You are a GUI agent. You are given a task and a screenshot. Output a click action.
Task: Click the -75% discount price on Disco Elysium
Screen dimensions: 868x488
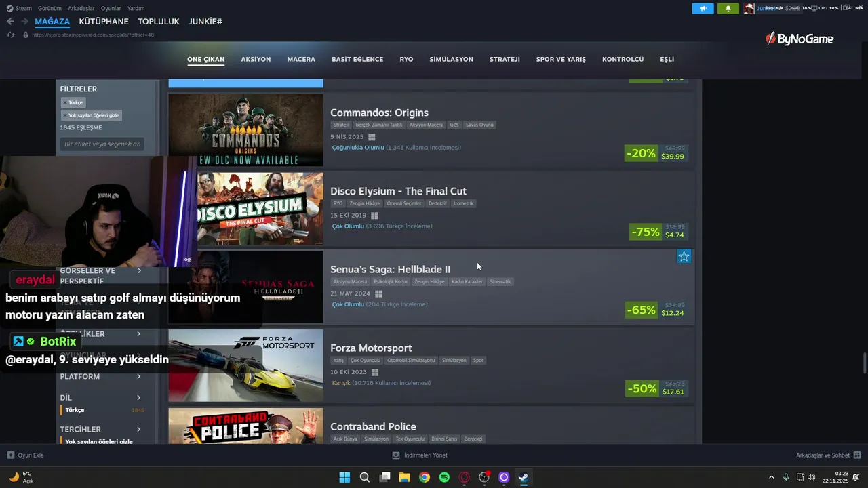click(x=659, y=232)
